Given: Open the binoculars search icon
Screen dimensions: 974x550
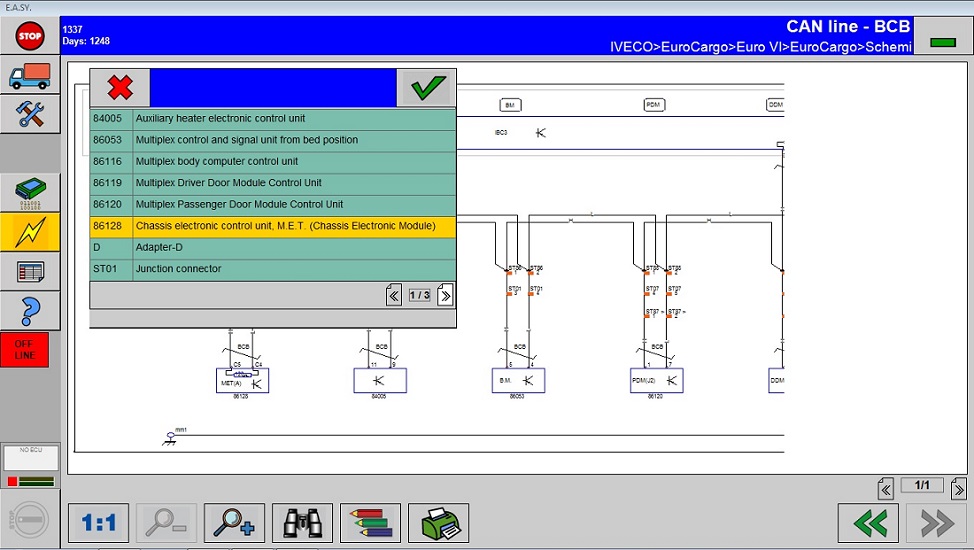Looking at the screenshot, I should coord(303,523).
